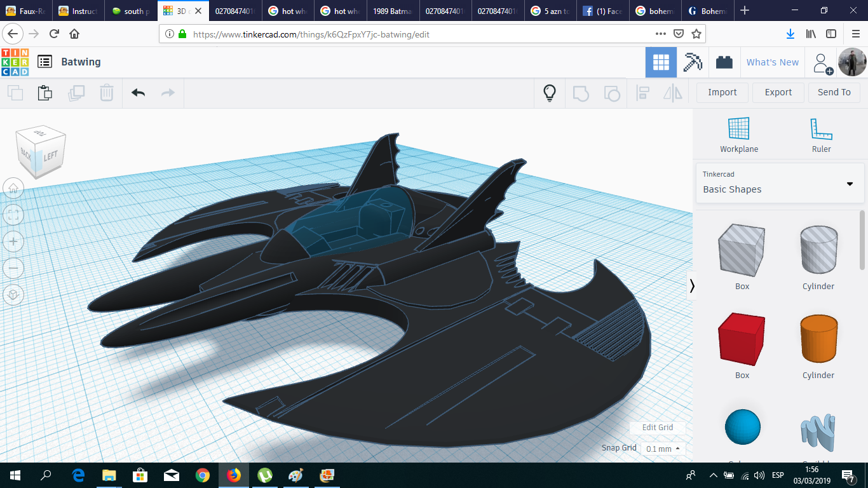
Task: Click the Edit Grid button
Action: [x=658, y=428]
